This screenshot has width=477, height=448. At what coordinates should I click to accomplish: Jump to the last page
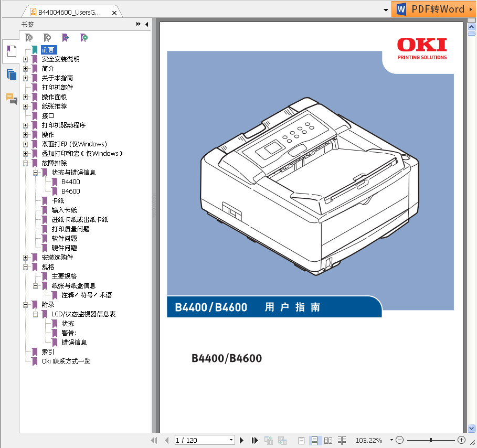coord(255,440)
